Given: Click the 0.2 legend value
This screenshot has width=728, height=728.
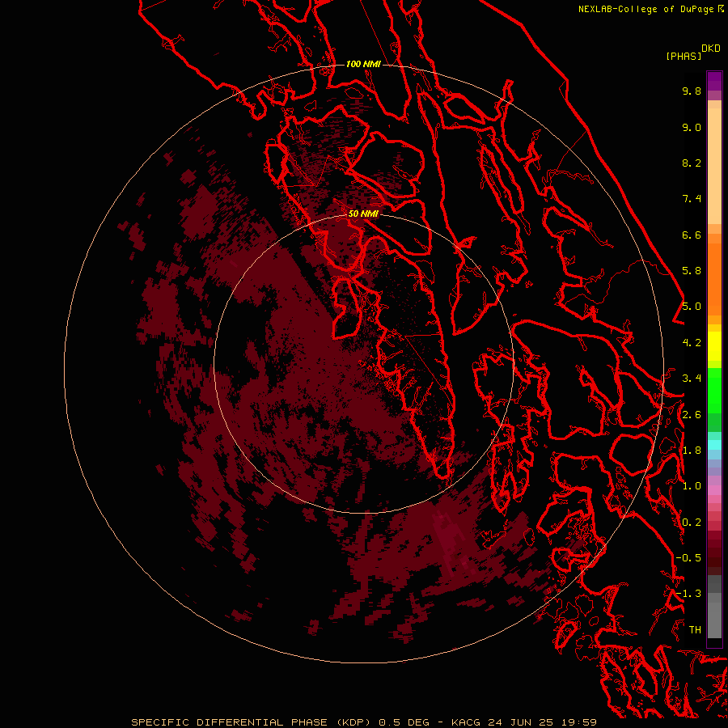Looking at the screenshot, I should [692, 523].
